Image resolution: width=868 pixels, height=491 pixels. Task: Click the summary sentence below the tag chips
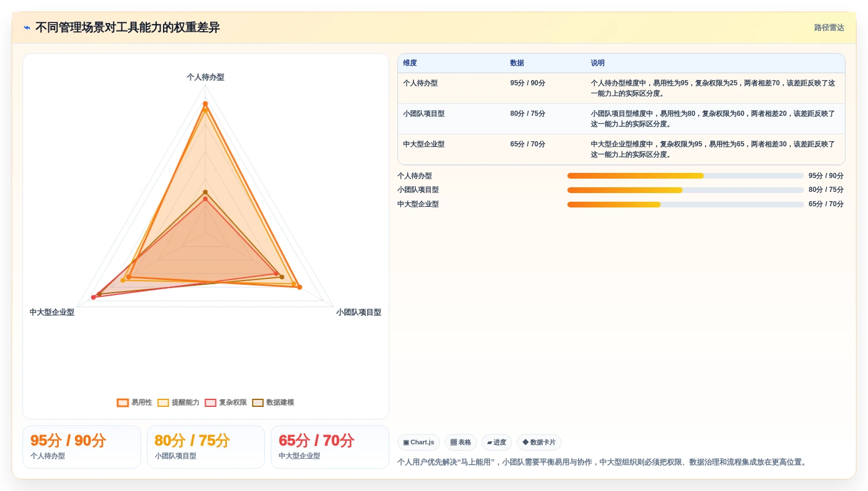click(x=603, y=462)
